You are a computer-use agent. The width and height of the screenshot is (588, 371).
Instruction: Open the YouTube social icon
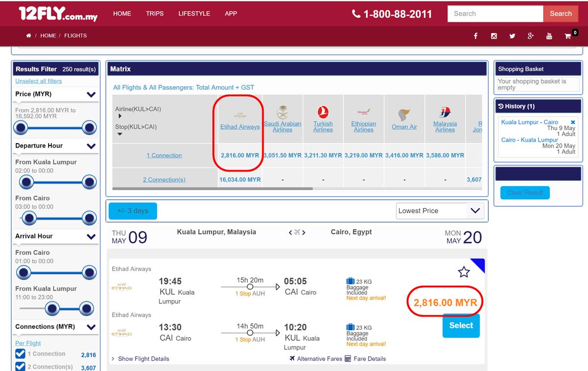click(x=549, y=36)
